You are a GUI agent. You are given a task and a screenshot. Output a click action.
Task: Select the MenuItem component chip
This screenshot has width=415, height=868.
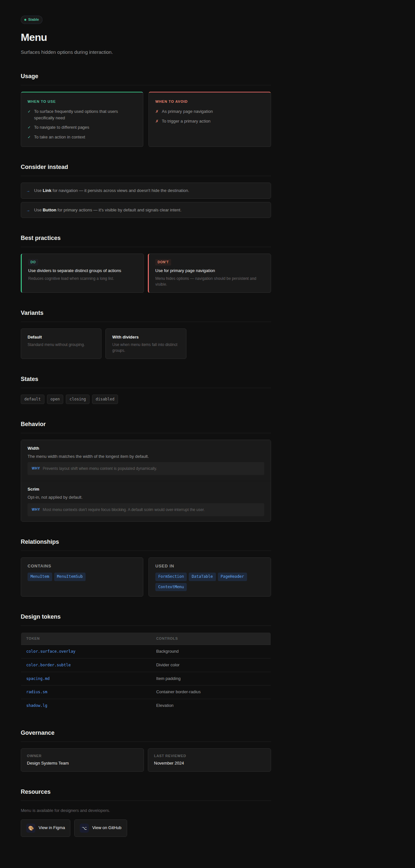tap(40, 577)
